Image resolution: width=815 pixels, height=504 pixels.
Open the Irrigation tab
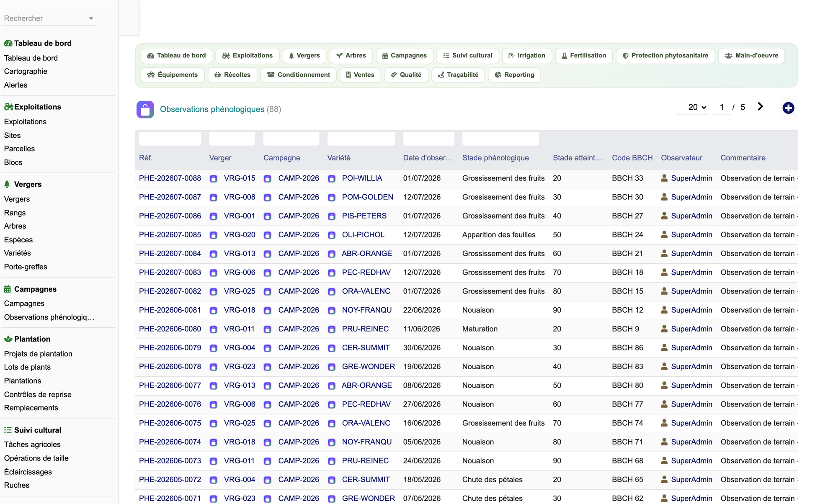[527, 56]
